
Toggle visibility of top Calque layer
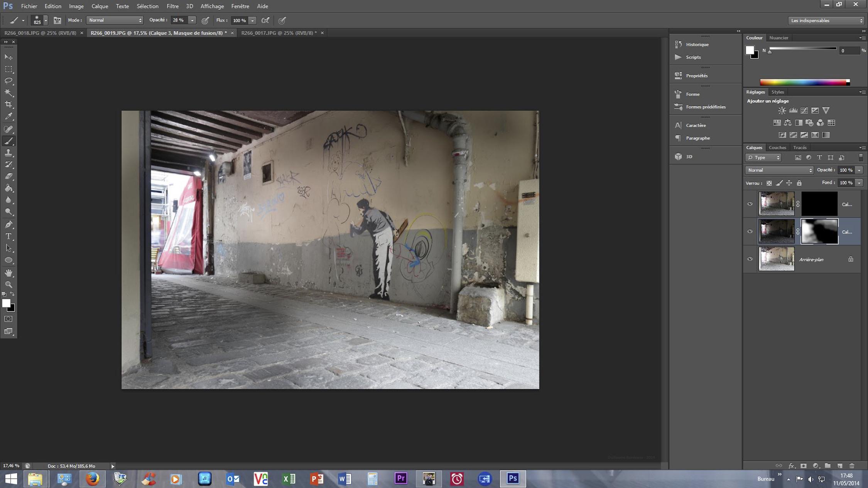coord(750,204)
